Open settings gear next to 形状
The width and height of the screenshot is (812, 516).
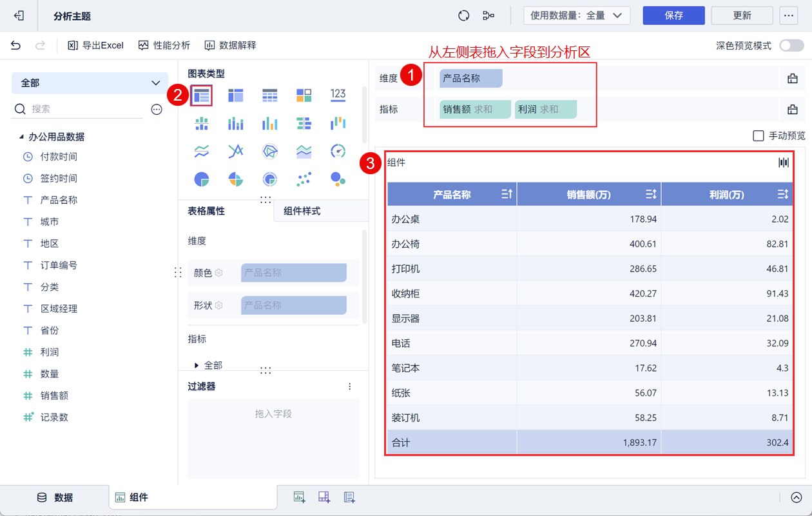(218, 305)
